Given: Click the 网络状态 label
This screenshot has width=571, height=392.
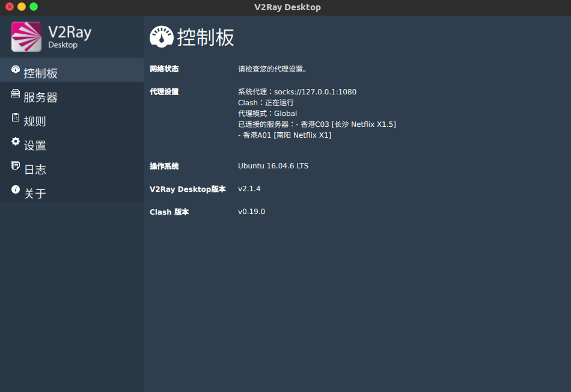Looking at the screenshot, I should click(164, 69).
